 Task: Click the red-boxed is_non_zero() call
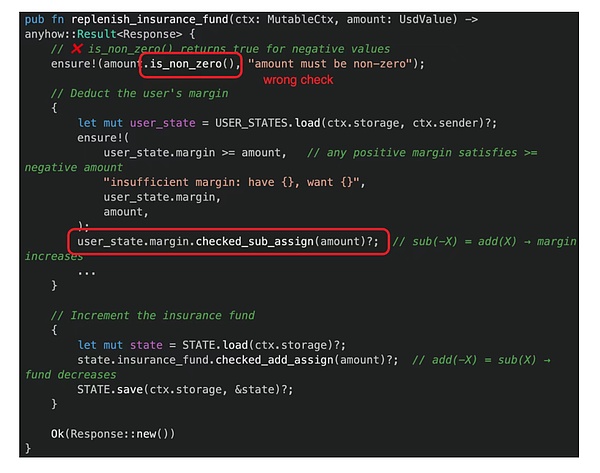click(190, 64)
